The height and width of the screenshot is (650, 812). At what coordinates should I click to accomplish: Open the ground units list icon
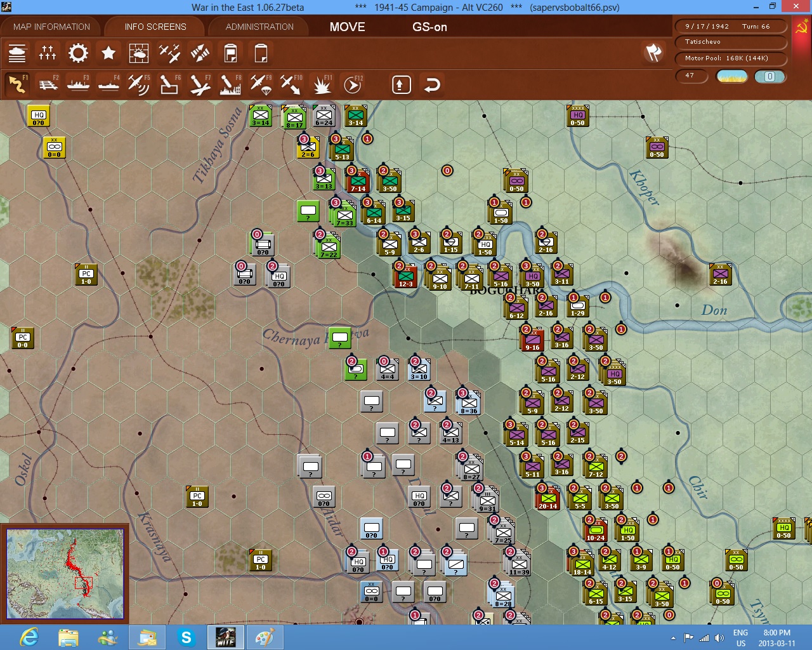pos(17,53)
